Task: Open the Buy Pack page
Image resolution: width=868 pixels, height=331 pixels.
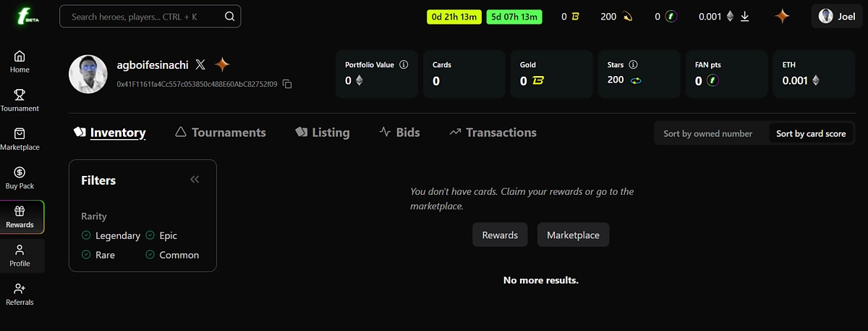Action: click(x=20, y=178)
